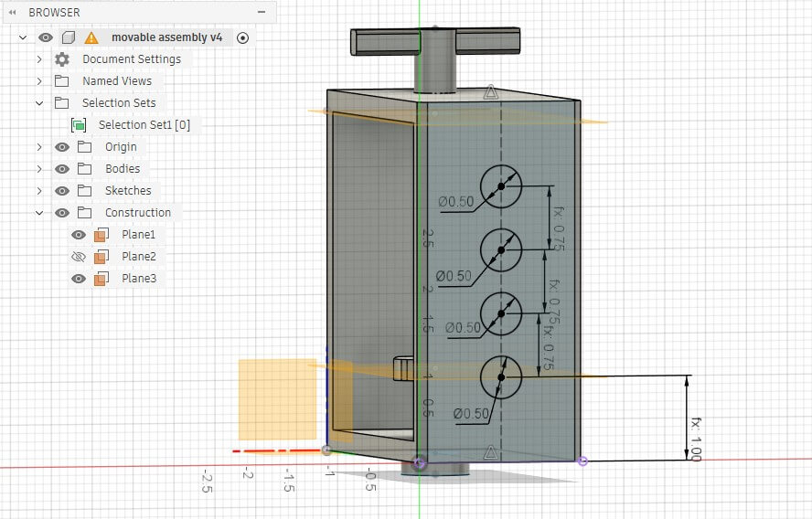
Task: Click the Plane2 construction plane icon
Action: (101, 256)
